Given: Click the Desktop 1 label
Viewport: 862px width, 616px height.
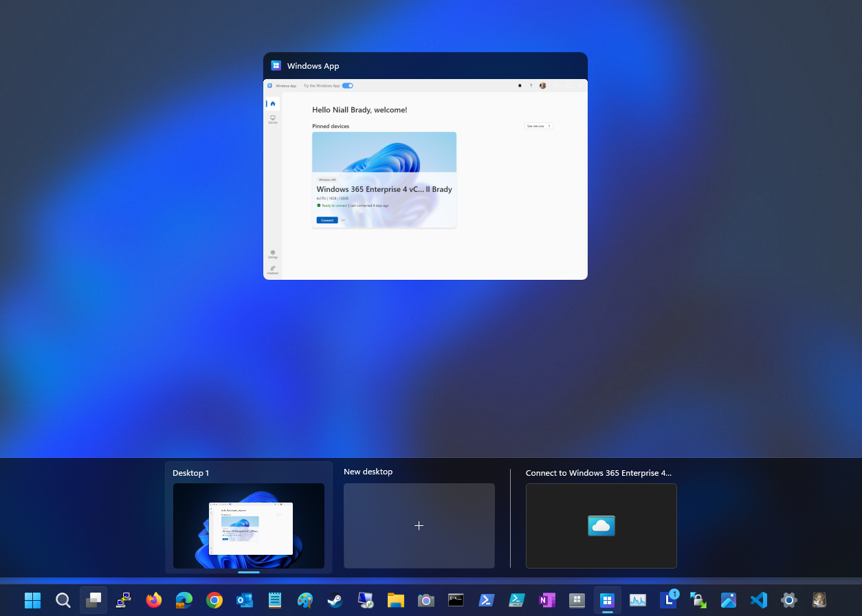Looking at the screenshot, I should (x=190, y=473).
